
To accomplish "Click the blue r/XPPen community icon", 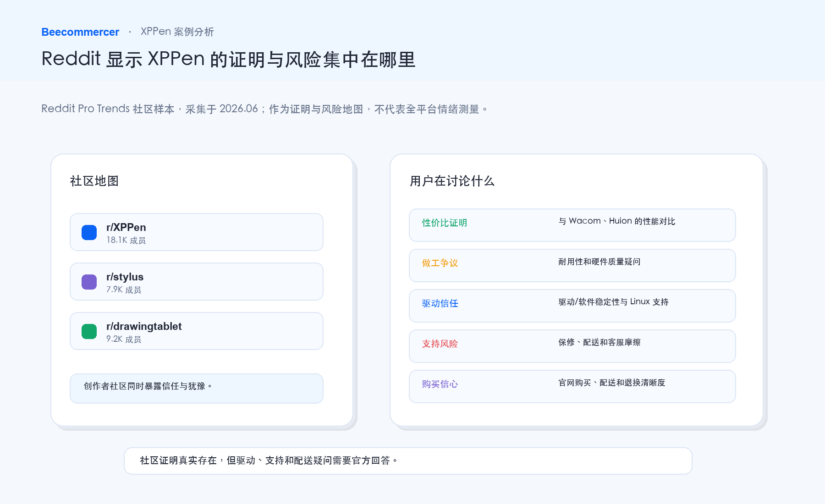I will pyautogui.click(x=89, y=232).
